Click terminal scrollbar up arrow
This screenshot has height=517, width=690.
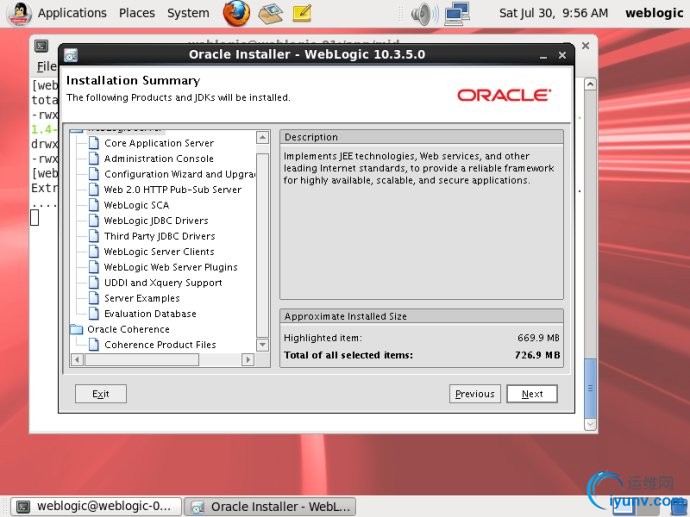(590, 84)
